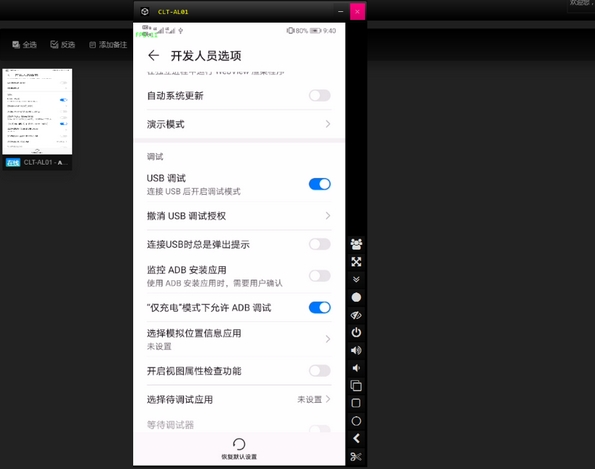The width and height of the screenshot is (595, 469).
Task: Decrease volume with speaker-down icon
Action: tap(356, 368)
